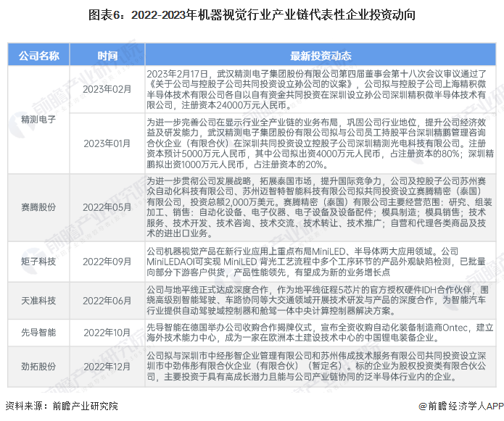
Task: Click the 2023年02月 date cell
Action: [107, 89]
